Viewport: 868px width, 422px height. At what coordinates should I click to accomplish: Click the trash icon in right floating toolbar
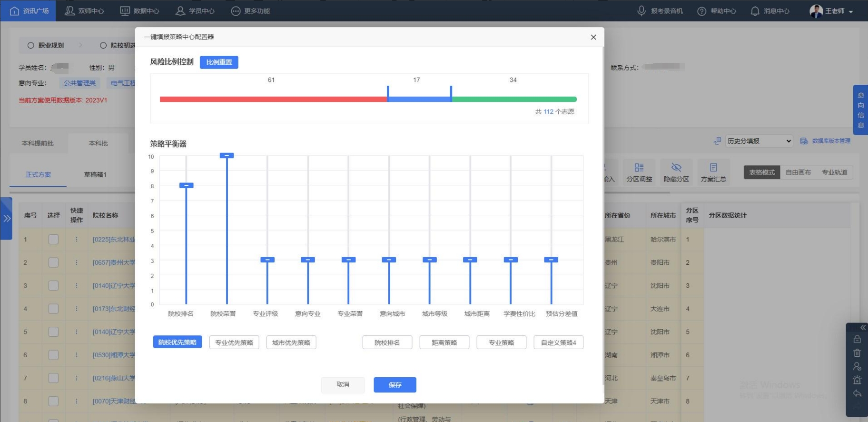857,353
